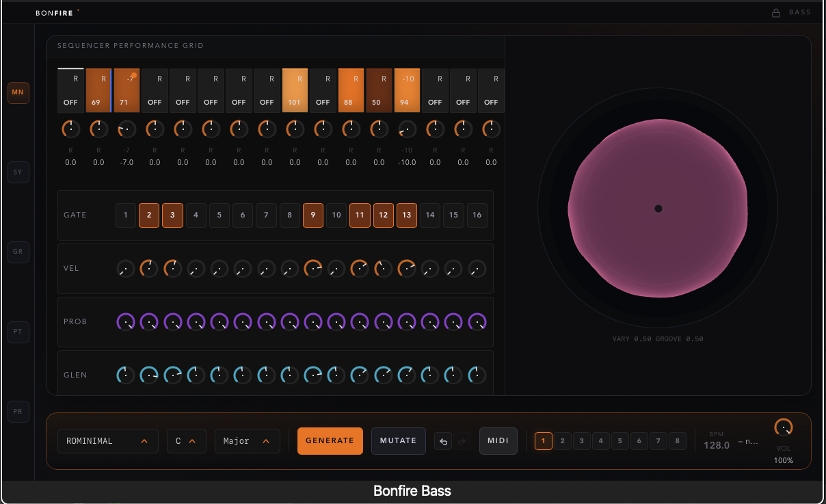Toggle the first sequencer step off
Image resolution: width=826 pixels, height=504 pixels.
pos(70,90)
